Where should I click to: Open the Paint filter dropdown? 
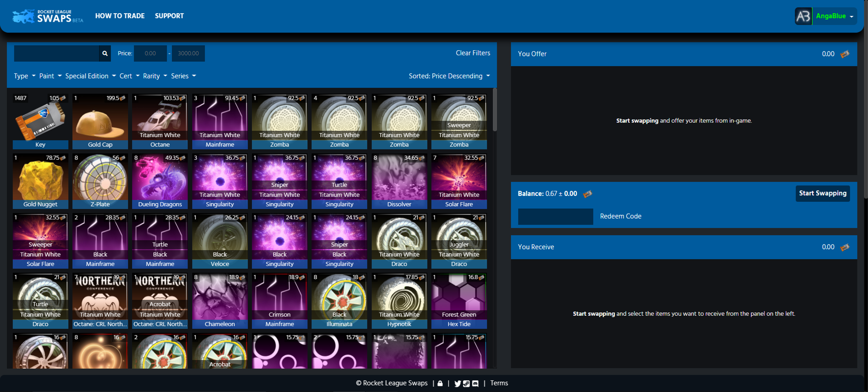[x=50, y=76]
